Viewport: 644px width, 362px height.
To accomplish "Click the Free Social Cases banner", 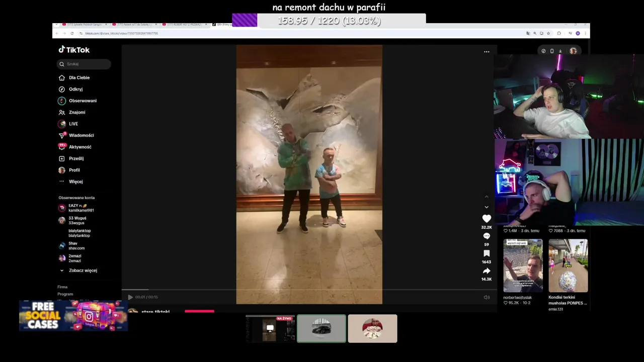I will 73,316.
